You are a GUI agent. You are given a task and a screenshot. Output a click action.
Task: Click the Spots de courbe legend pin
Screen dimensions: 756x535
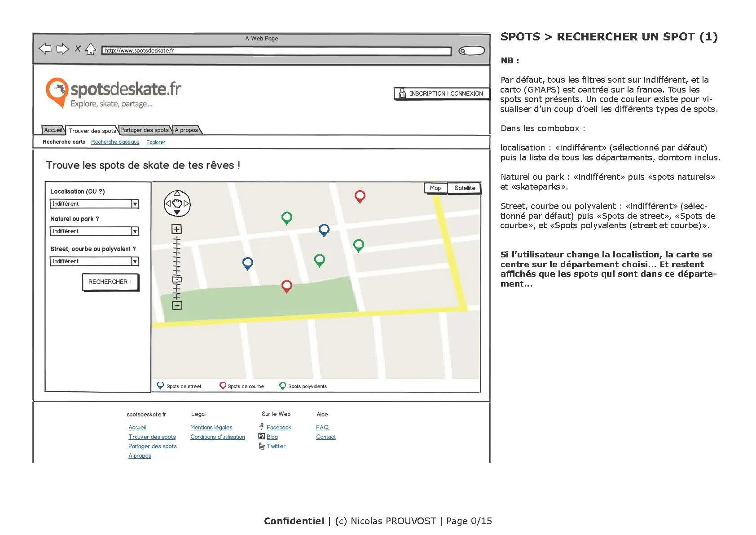pos(223,385)
